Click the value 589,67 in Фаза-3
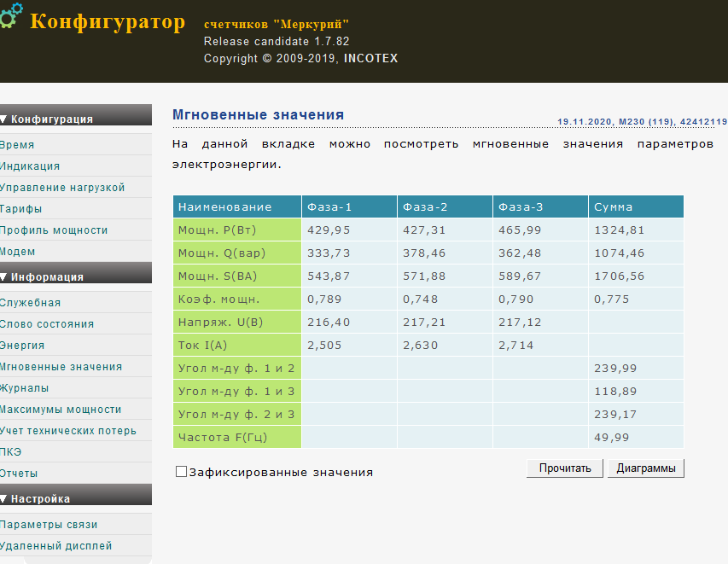Image resolution: width=728 pixels, height=564 pixels. click(x=520, y=276)
